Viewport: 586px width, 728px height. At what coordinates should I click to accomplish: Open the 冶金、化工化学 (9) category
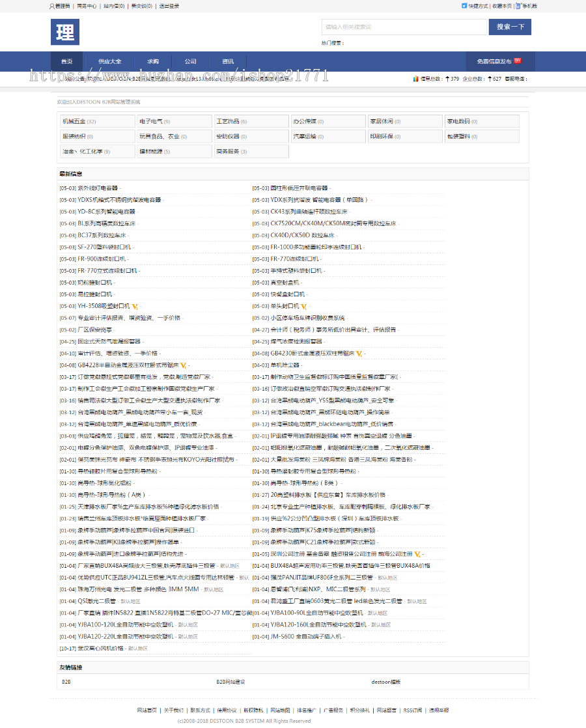pos(96,151)
